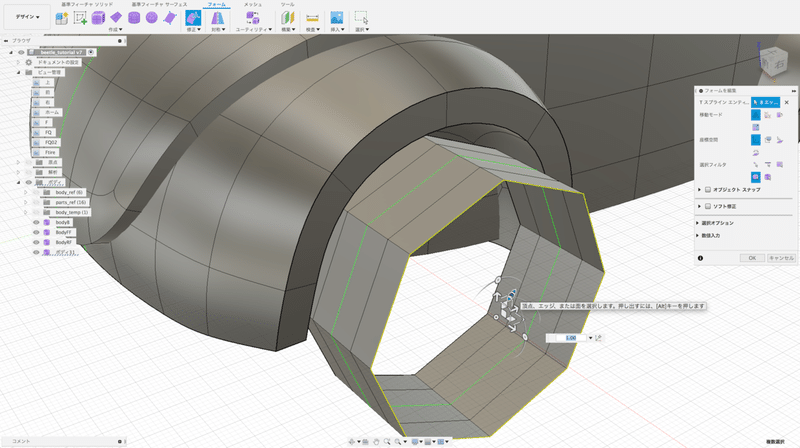800x448 pixels.
Task: Expand the parts_ref (16) folder
Action: (26, 203)
